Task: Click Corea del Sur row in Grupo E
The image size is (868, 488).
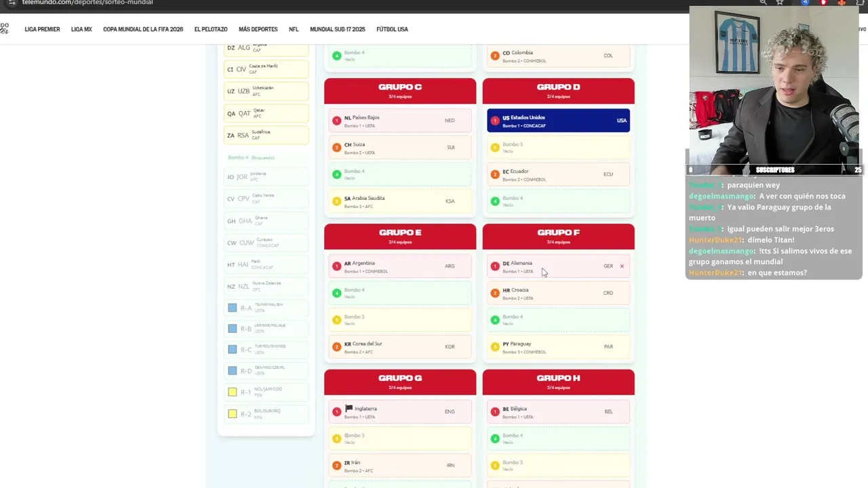Action: (x=400, y=347)
